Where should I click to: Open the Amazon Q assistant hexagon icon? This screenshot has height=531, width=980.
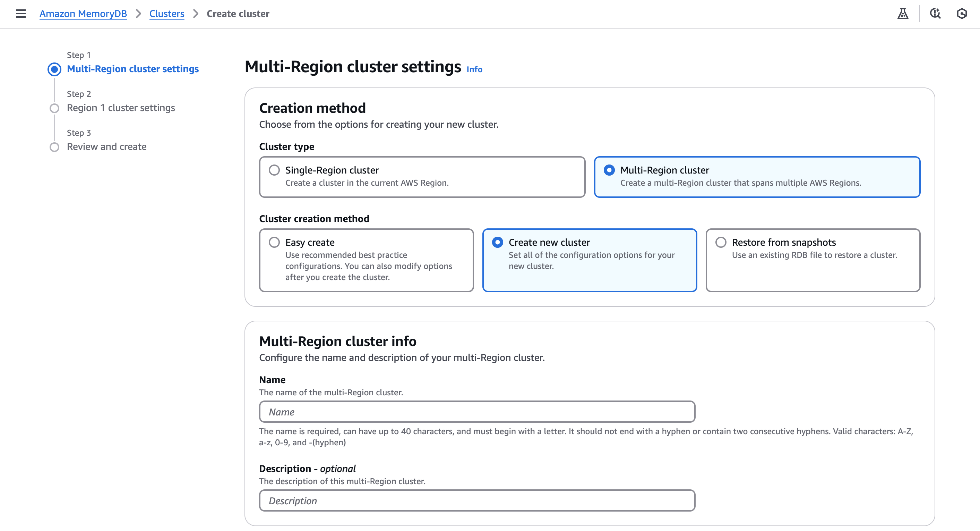961,13
